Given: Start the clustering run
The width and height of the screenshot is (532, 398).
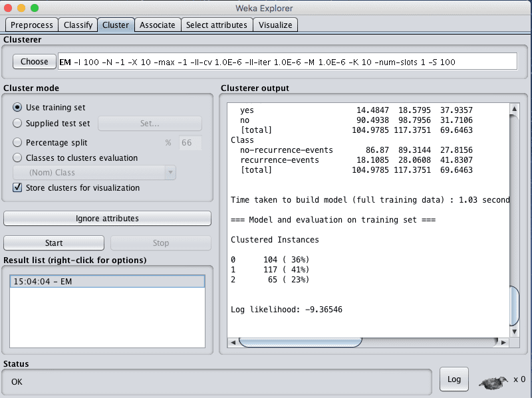Looking at the screenshot, I should [54, 243].
